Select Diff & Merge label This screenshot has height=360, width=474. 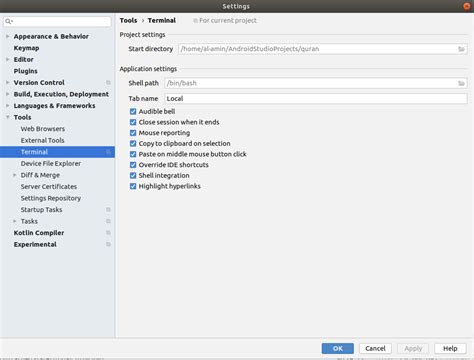pos(40,175)
